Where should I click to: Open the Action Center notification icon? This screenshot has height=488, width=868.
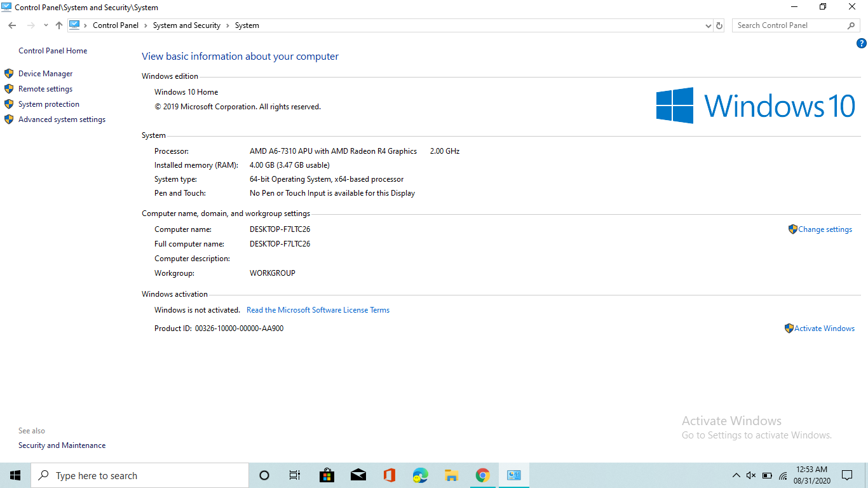847,475
